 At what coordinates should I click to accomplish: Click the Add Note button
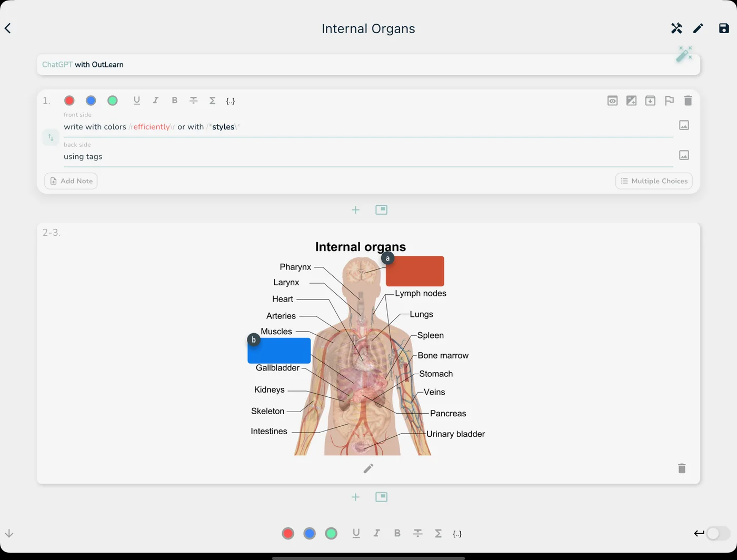71,181
